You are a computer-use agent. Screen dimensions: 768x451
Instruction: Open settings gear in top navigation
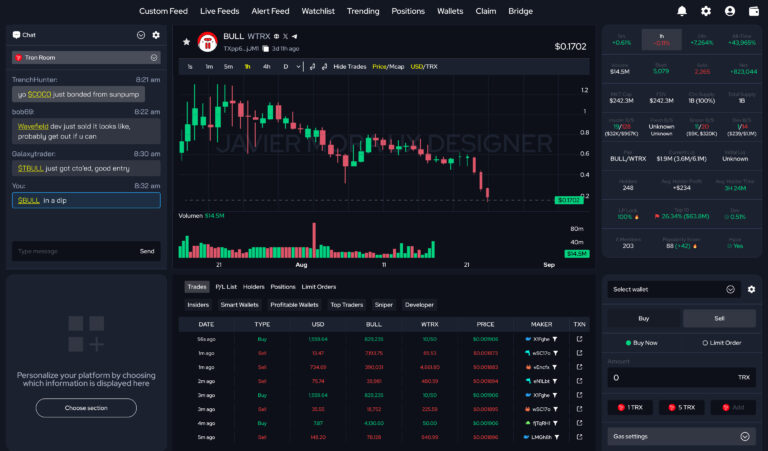coord(705,11)
